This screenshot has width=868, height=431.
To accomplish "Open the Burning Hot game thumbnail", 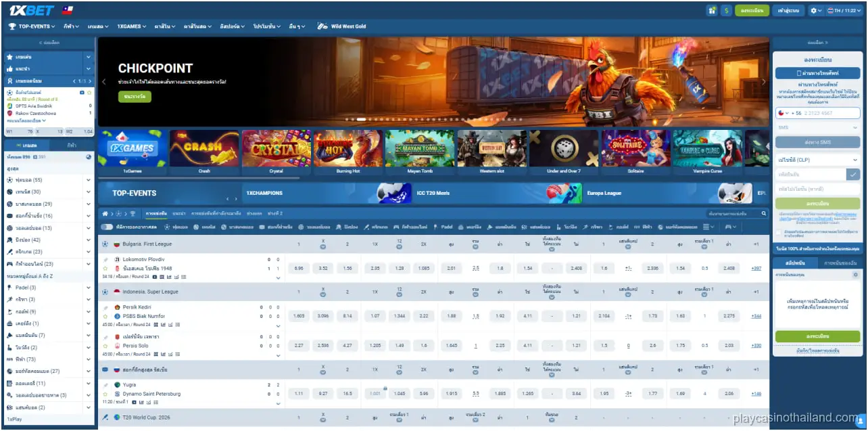I will coord(347,152).
